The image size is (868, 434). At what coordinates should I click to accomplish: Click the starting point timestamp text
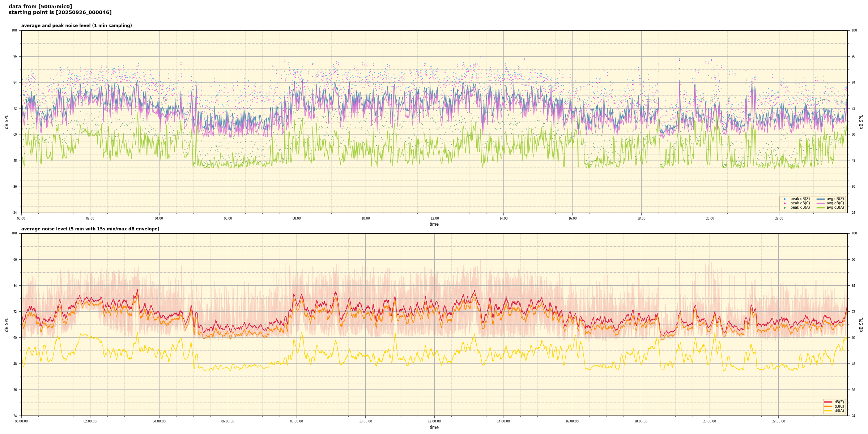tap(60, 13)
